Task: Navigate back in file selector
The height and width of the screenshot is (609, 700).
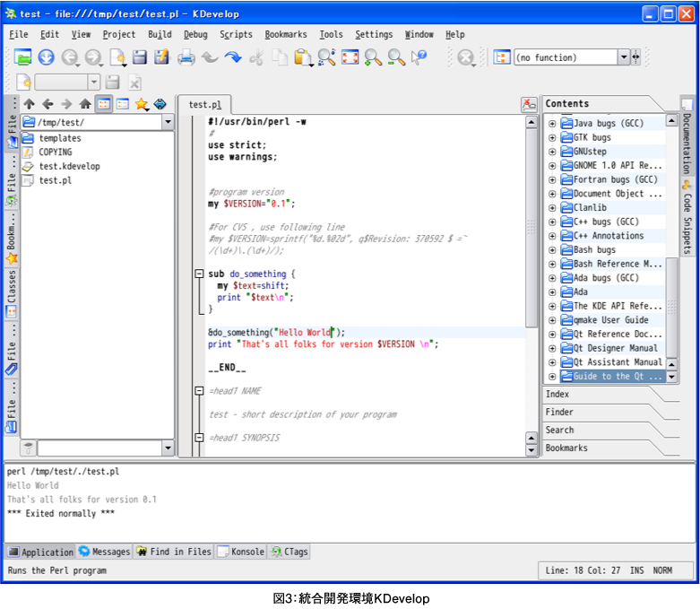Action: point(48,104)
